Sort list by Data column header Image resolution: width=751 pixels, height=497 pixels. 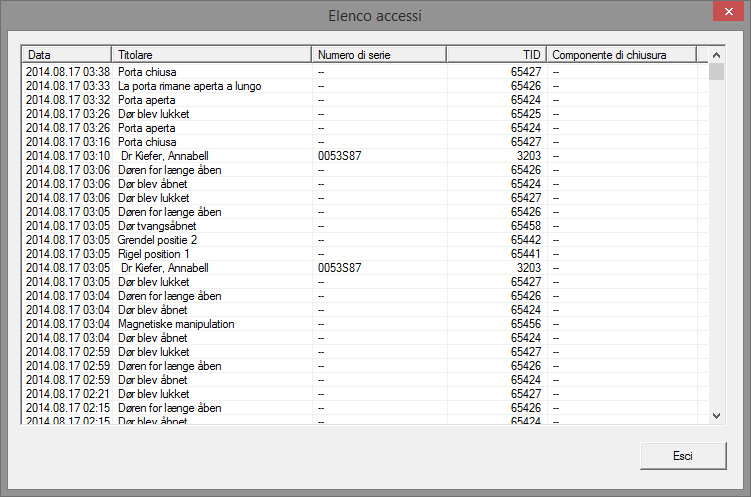(66, 54)
